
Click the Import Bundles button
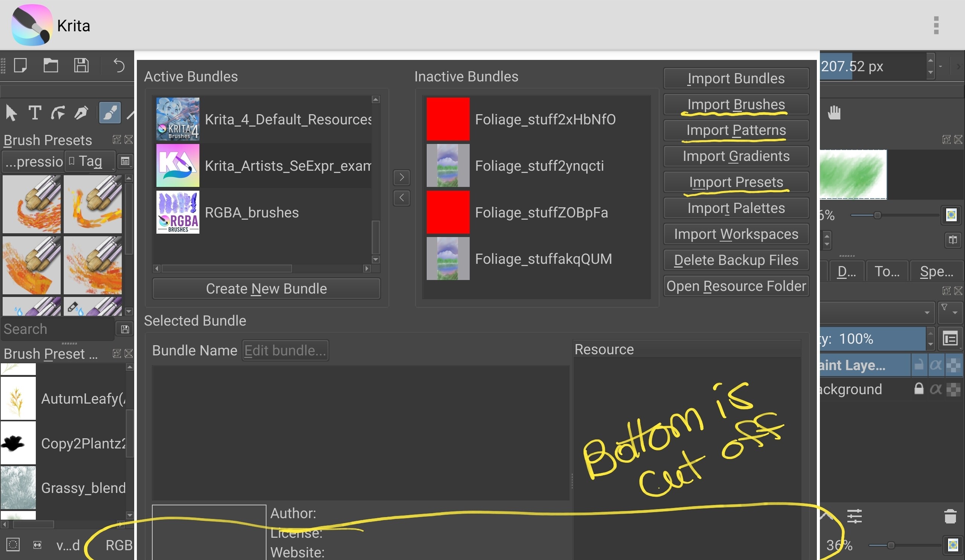735,78
